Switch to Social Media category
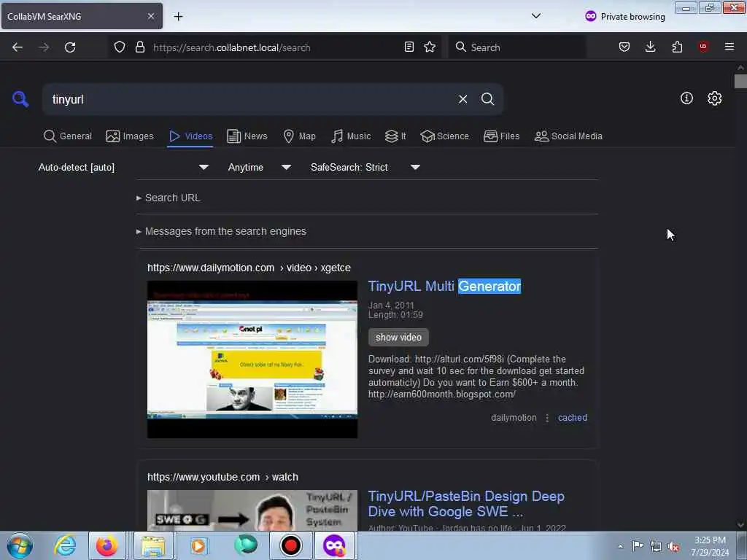Viewport: 747px width, 560px height. [x=568, y=136]
